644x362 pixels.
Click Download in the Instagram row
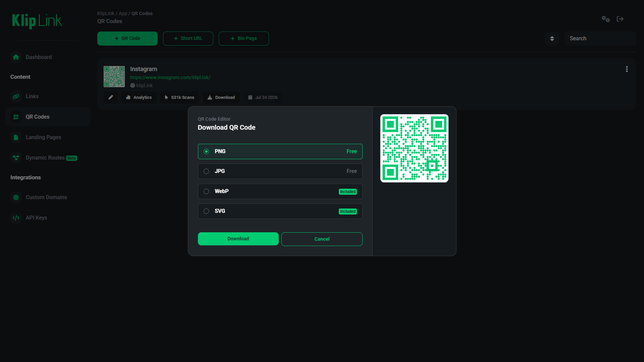221,98
